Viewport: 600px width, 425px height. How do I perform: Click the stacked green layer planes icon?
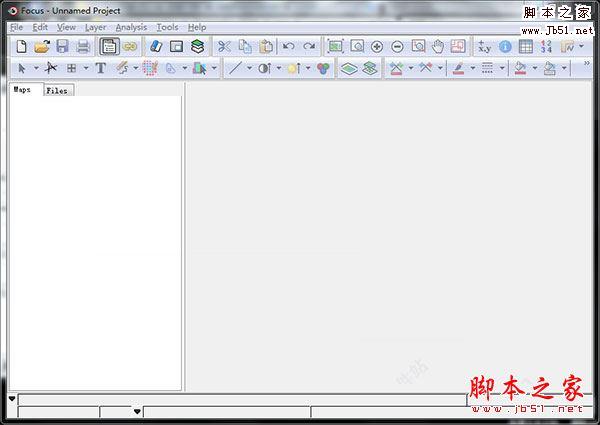[x=369, y=68]
